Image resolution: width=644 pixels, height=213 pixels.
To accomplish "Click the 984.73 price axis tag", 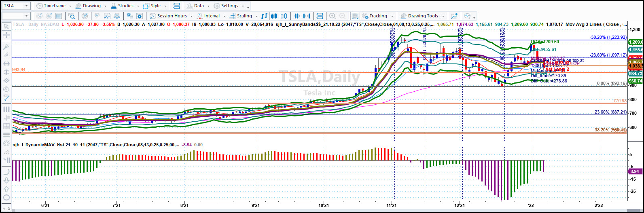I will click(636, 74).
